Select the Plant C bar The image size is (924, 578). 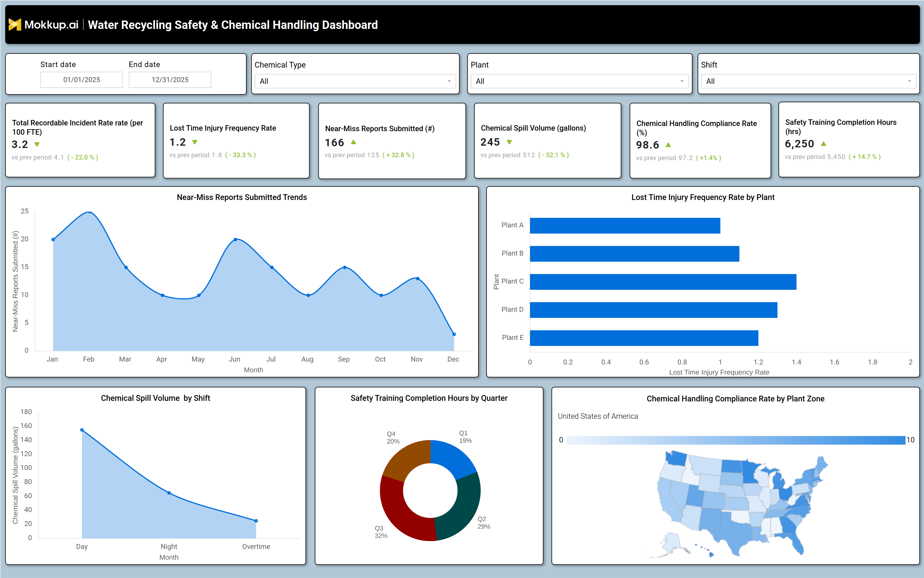[663, 282]
